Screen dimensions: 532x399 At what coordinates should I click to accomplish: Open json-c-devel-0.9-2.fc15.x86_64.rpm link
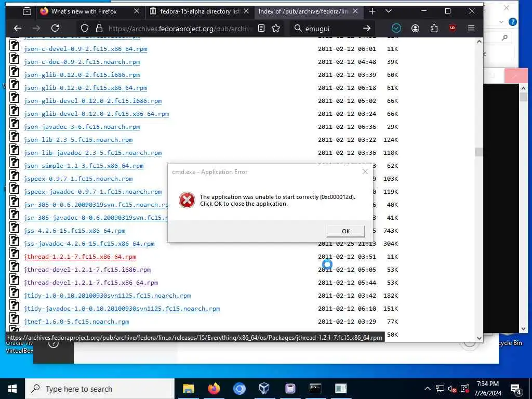pyautogui.click(x=85, y=49)
